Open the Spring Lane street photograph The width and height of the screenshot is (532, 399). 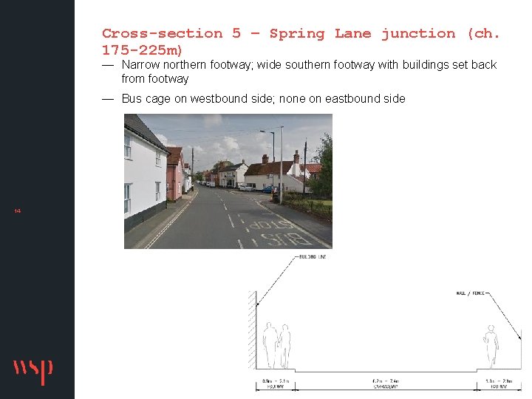coord(228,181)
